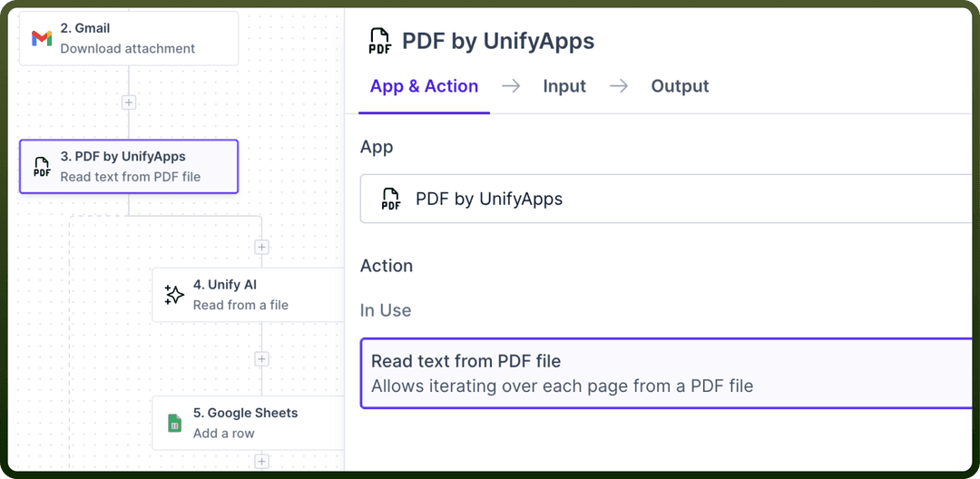
Task: Go to the Output tab
Action: [680, 86]
